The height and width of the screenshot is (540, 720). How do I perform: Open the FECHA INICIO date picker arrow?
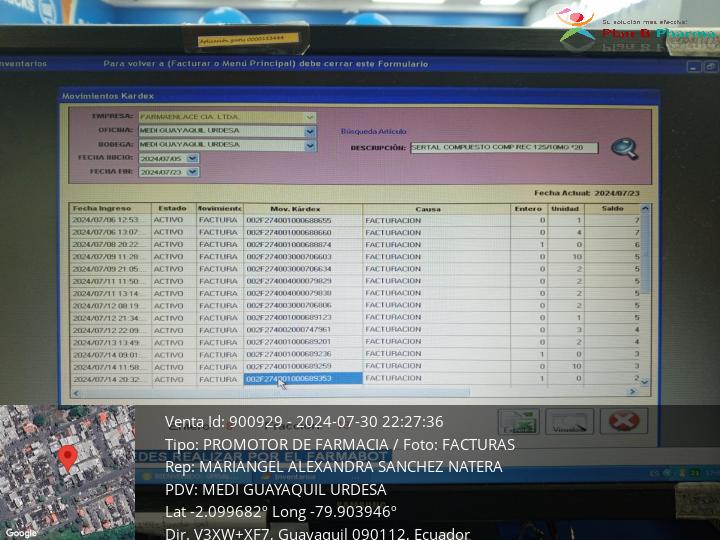coord(193,158)
